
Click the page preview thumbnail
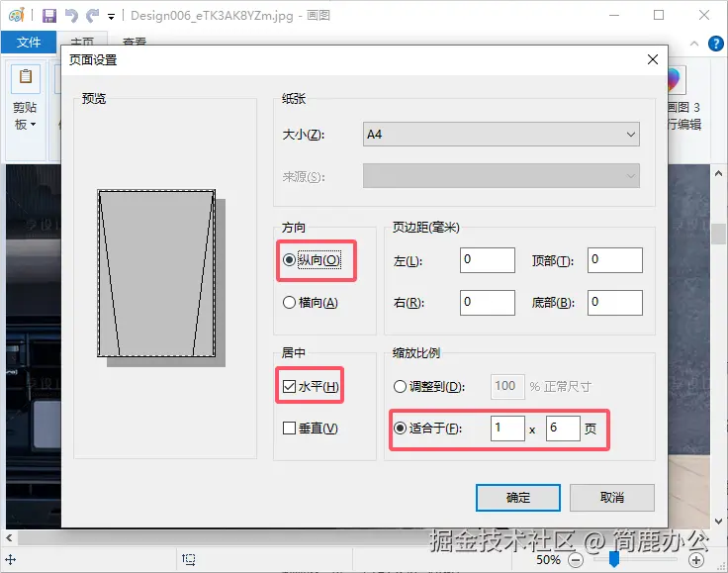156,273
